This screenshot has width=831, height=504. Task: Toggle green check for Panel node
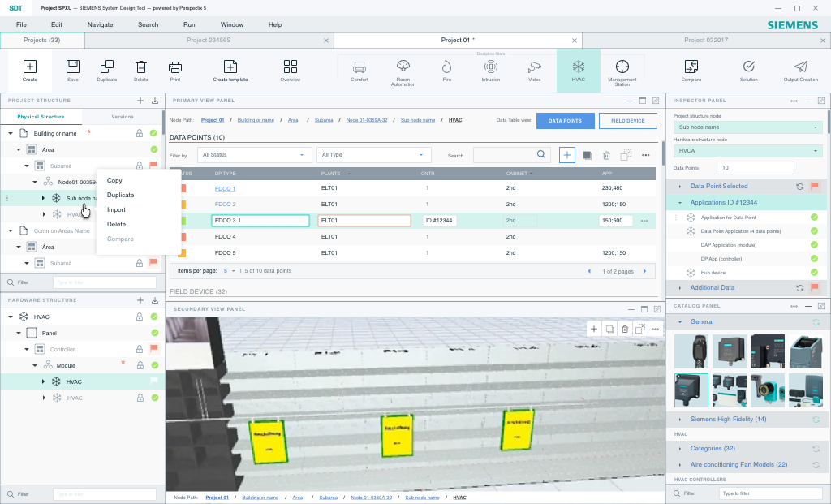[x=155, y=333]
